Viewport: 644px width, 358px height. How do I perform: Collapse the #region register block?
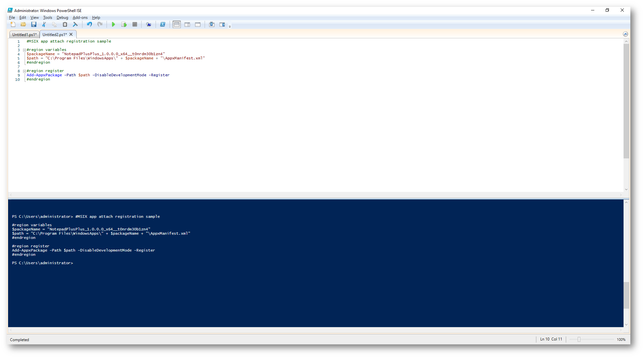tap(24, 71)
